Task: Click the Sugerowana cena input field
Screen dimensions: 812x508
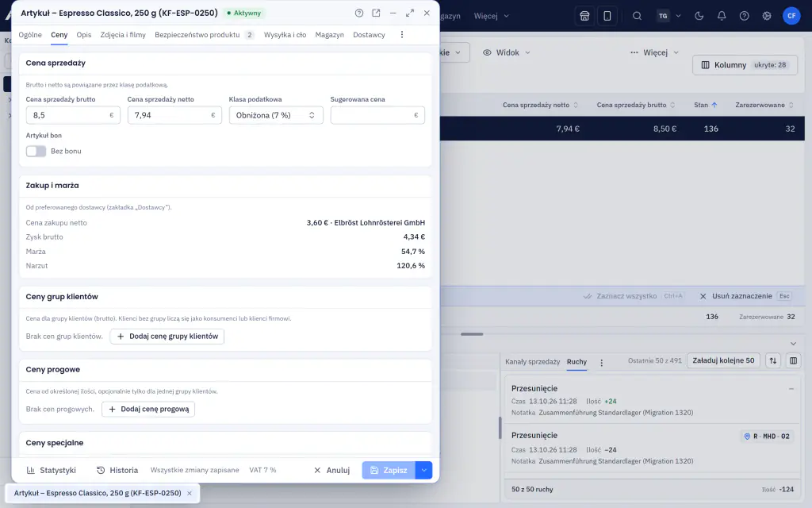Action: (x=377, y=115)
